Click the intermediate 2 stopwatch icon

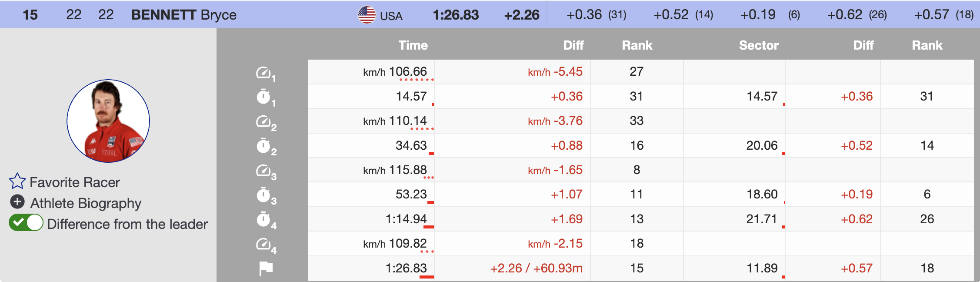pyautogui.click(x=263, y=146)
